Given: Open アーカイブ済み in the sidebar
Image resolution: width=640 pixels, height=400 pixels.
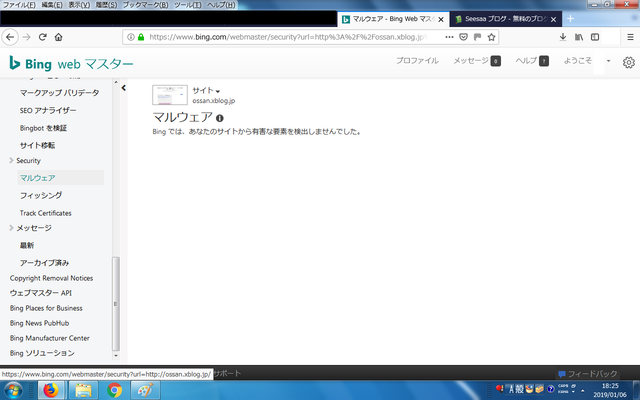Looking at the screenshot, I should point(44,263).
